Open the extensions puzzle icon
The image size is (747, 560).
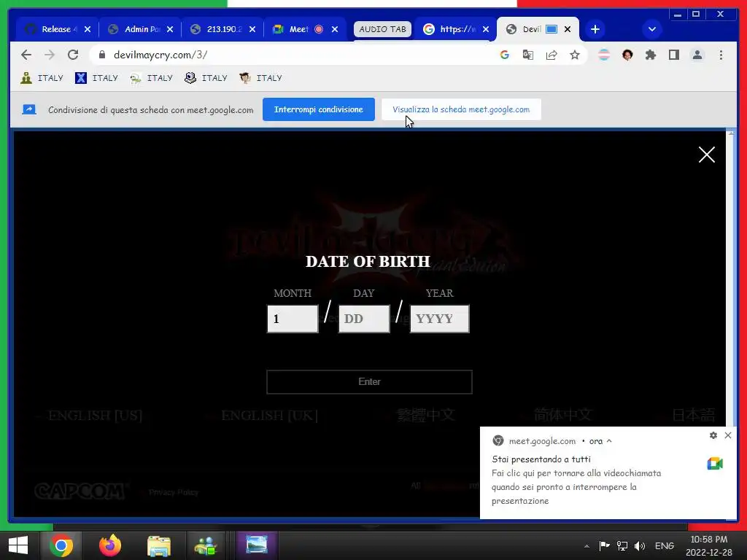(650, 55)
